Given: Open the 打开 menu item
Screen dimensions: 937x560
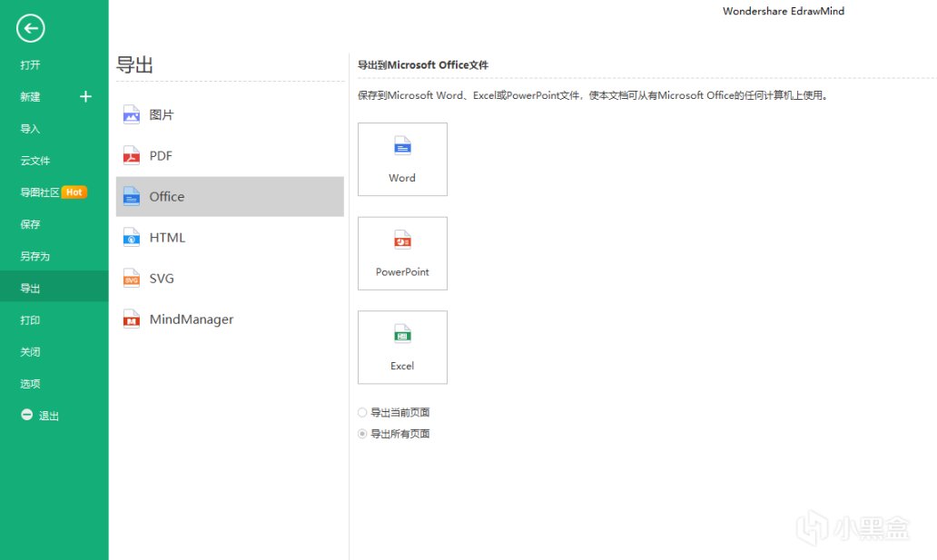Looking at the screenshot, I should (x=31, y=64).
